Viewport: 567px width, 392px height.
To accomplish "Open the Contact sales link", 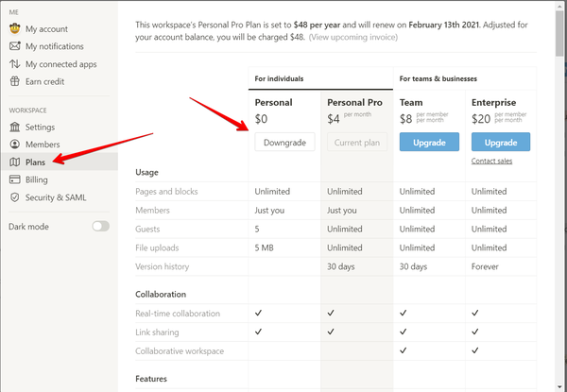I will point(491,162).
